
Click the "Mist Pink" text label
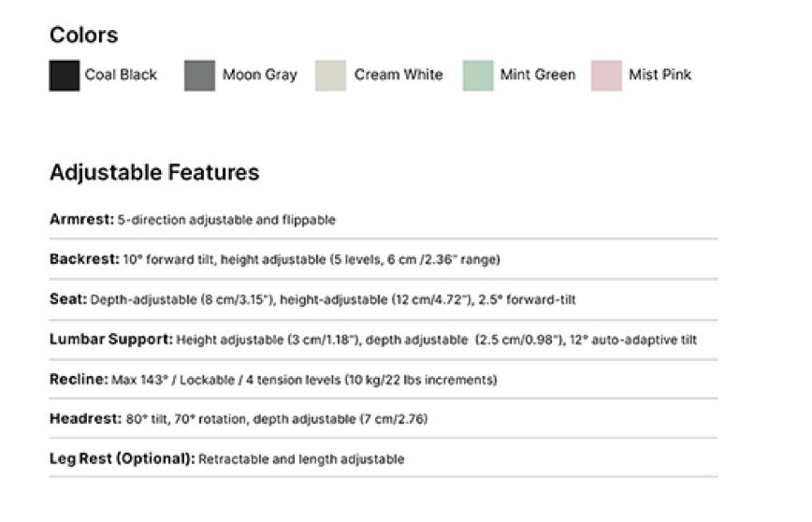(x=660, y=75)
